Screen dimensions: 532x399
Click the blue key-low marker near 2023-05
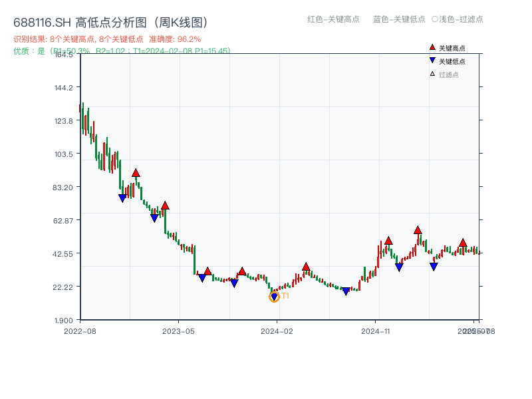(x=202, y=277)
